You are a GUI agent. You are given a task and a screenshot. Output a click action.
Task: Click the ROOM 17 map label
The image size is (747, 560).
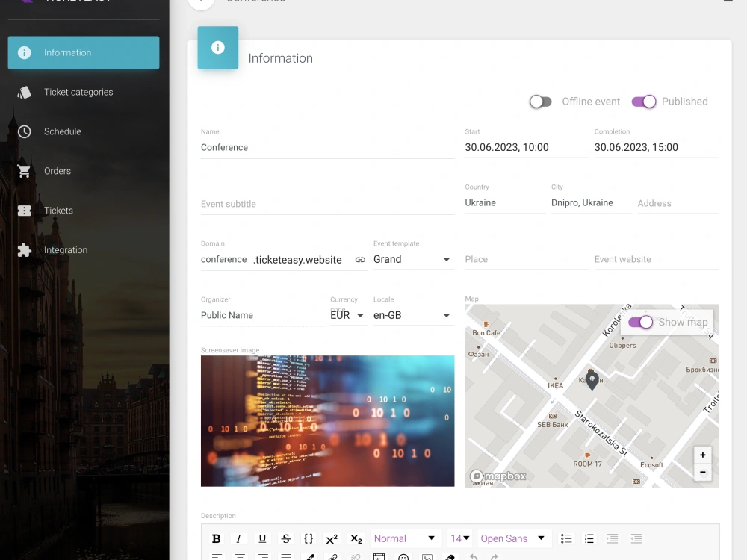(587, 464)
